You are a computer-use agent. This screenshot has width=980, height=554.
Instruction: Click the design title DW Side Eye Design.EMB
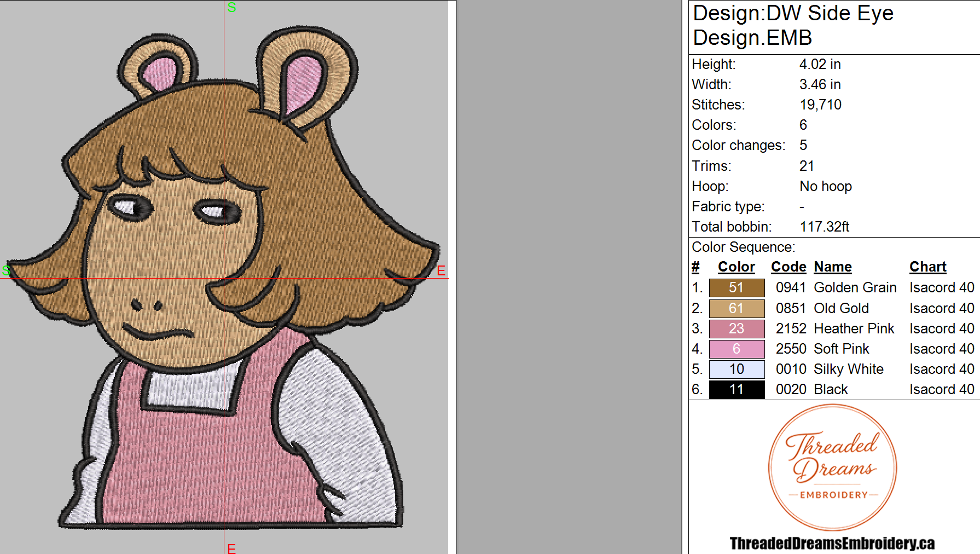point(793,25)
